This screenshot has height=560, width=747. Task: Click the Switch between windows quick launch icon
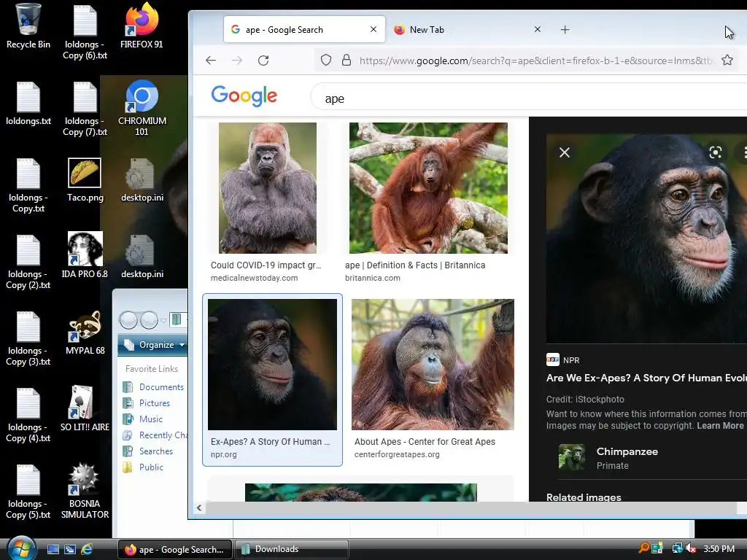click(x=70, y=549)
